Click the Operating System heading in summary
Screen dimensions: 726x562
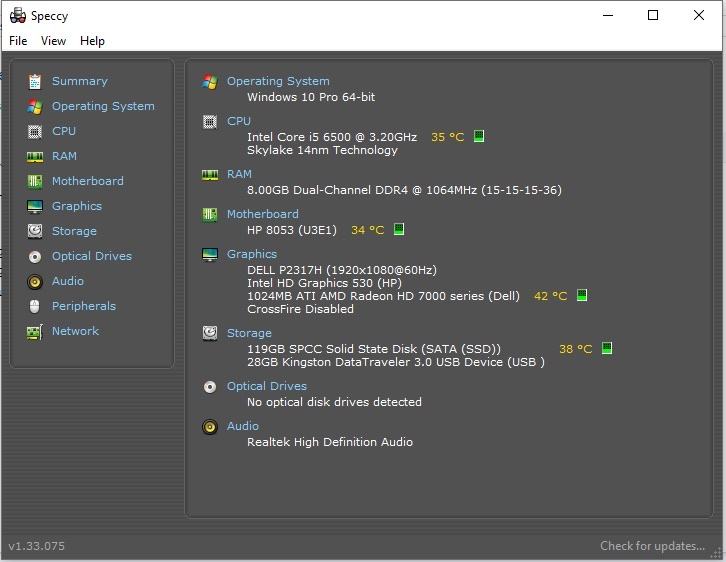coord(277,81)
